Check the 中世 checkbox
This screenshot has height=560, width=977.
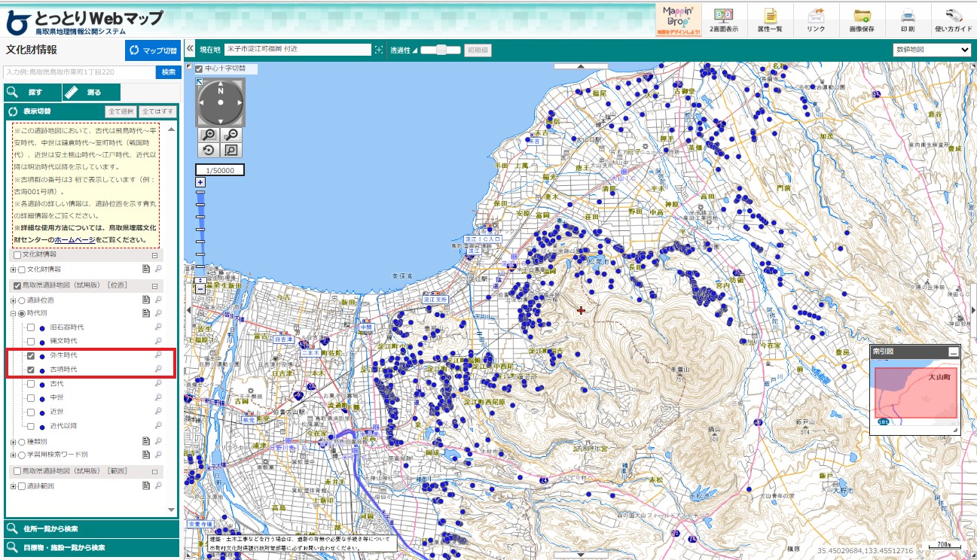pyautogui.click(x=31, y=397)
